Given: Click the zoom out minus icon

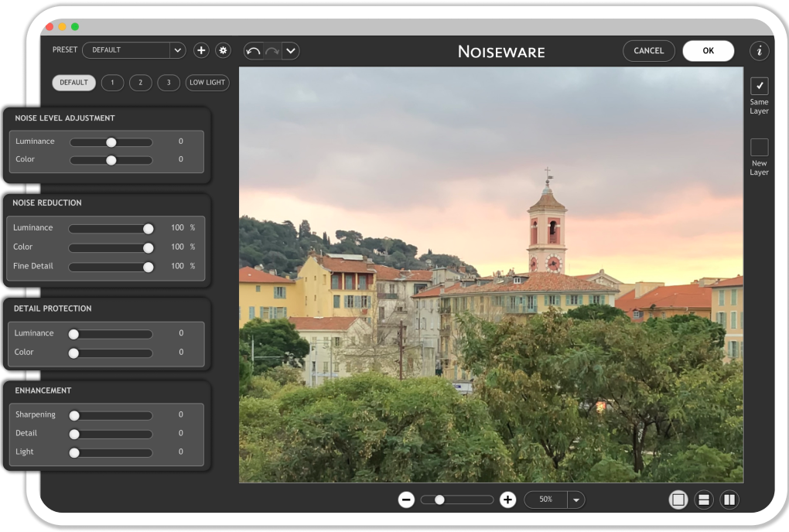Looking at the screenshot, I should tap(406, 500).
